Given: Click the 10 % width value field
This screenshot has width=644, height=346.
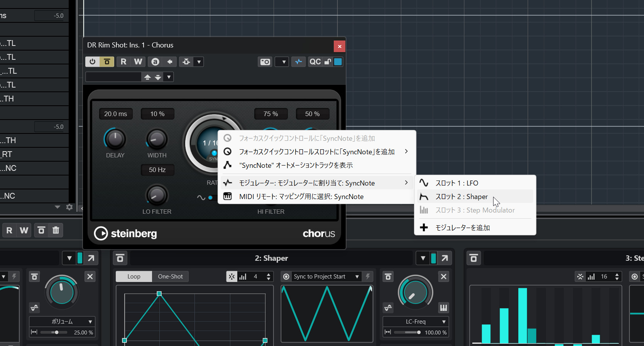Looking at the screenshot, I should click(157, 114).
